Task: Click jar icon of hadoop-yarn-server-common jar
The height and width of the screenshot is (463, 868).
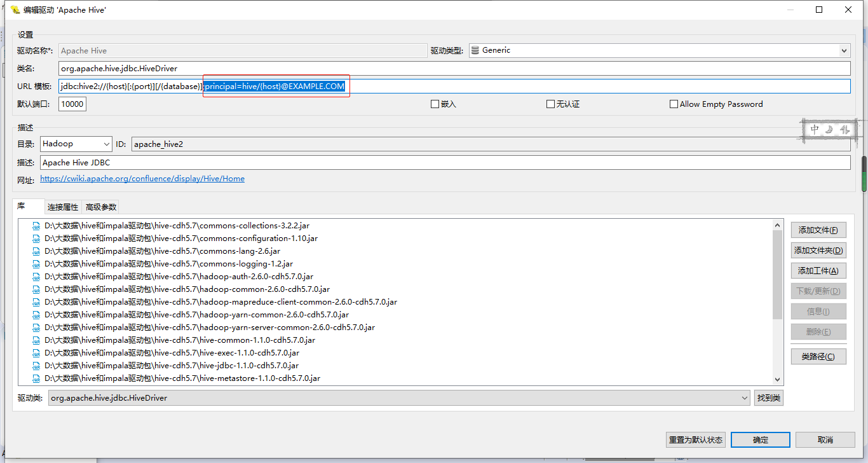Action: tap(37, 328)
